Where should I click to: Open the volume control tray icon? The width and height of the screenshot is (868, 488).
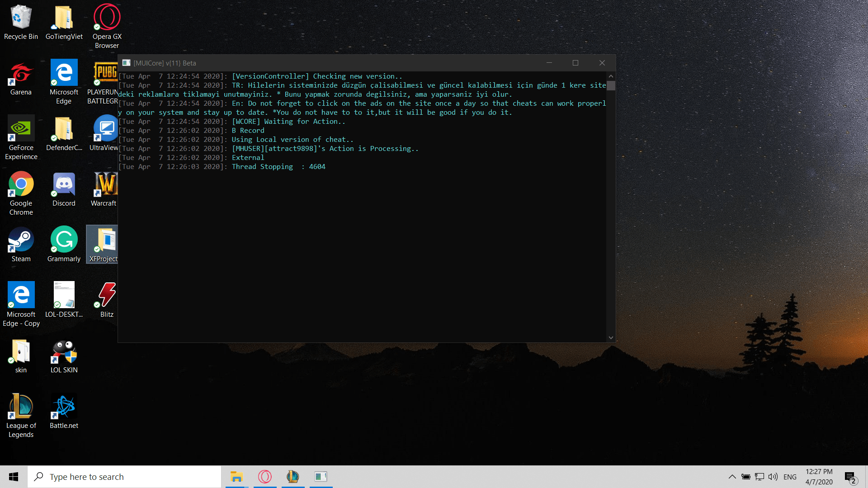[773, 477]
